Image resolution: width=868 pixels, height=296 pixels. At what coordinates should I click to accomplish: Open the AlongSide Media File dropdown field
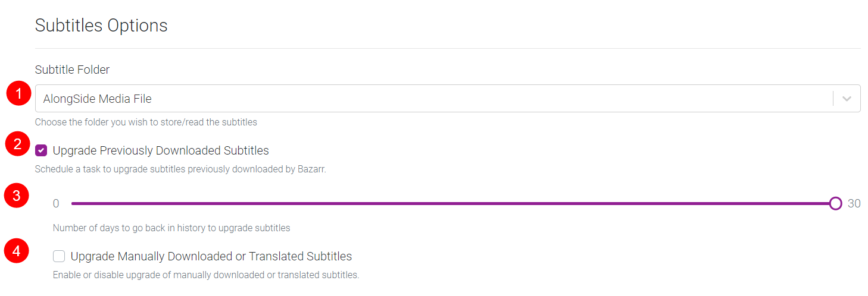417,99
